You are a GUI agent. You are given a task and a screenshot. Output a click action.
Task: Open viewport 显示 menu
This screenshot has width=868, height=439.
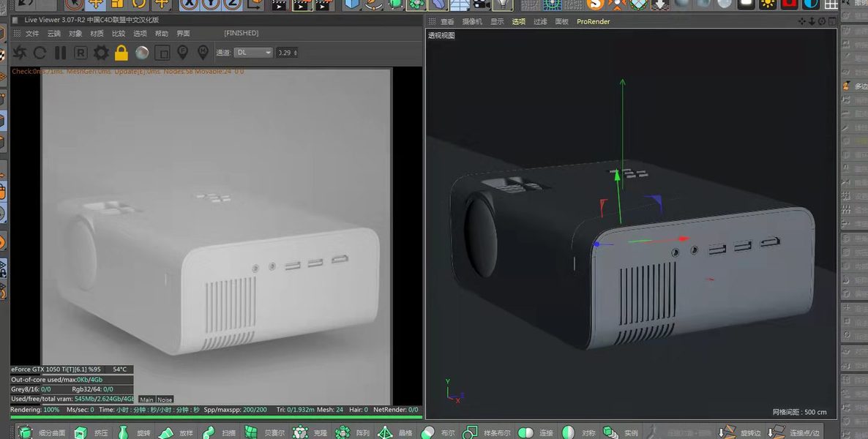pyautogui.click(x=497, y=22)
